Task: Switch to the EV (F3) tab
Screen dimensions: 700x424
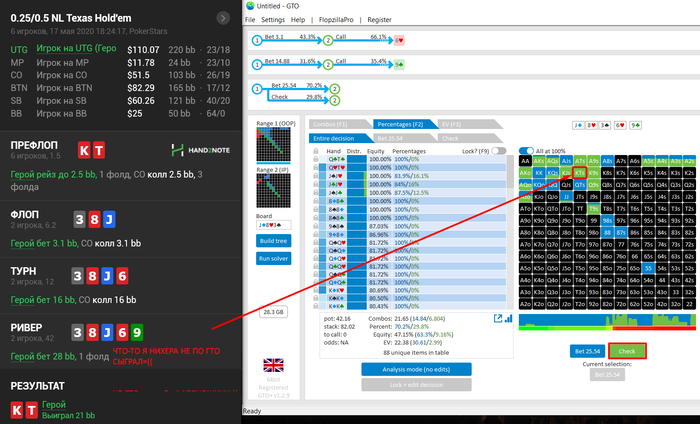Action: pyautogui.click(x=469, y=125)
